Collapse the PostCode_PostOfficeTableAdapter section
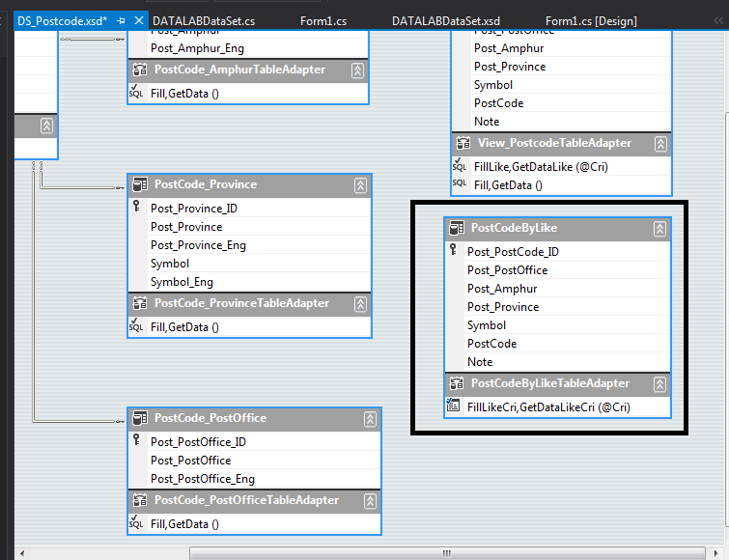The height and width of the screenshot is (560, 729). tap(370, 501)
